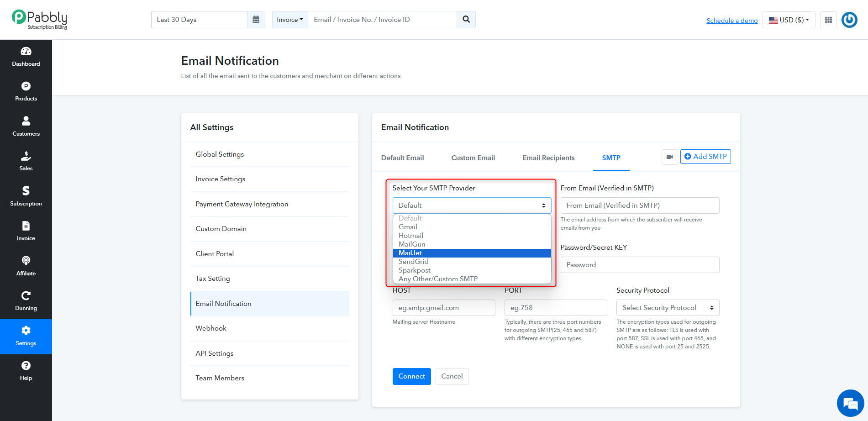Switch to Email Recipients tab
868x421 pixels.
coord(548,158)
